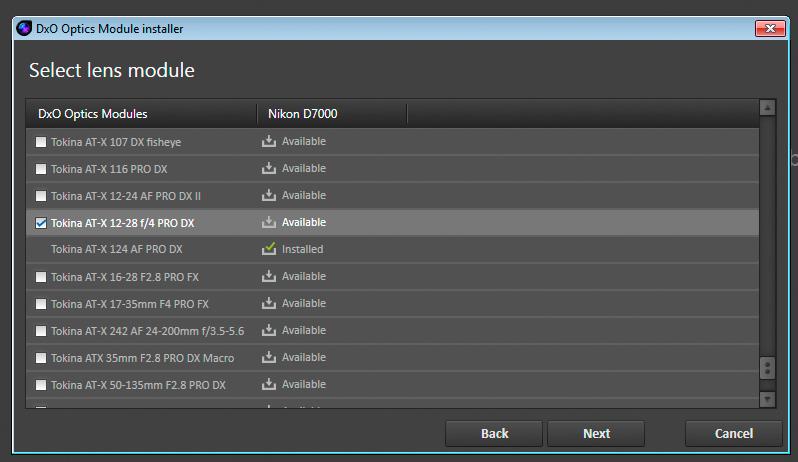Uncheck Tokina AT-X 12-28 f/4 PRO DX

point(41,223)
